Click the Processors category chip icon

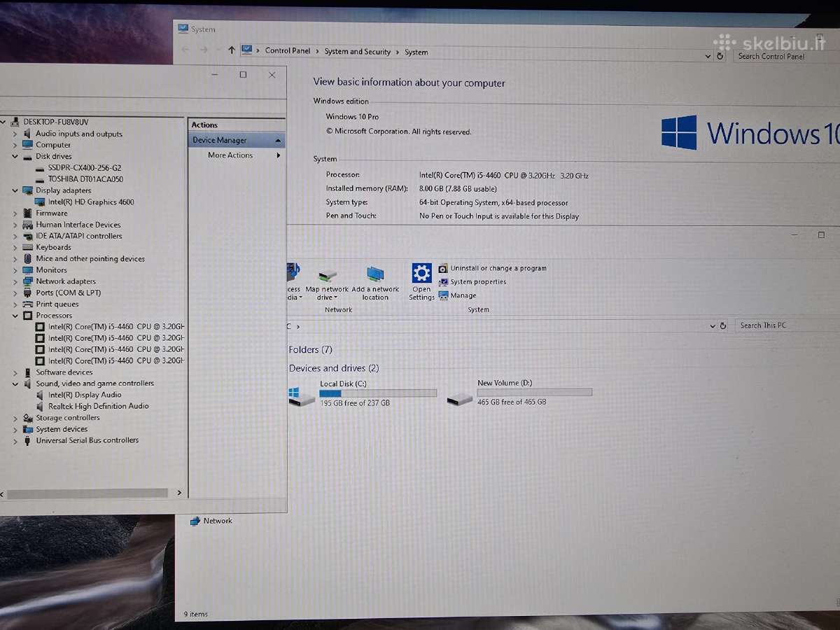28,316
